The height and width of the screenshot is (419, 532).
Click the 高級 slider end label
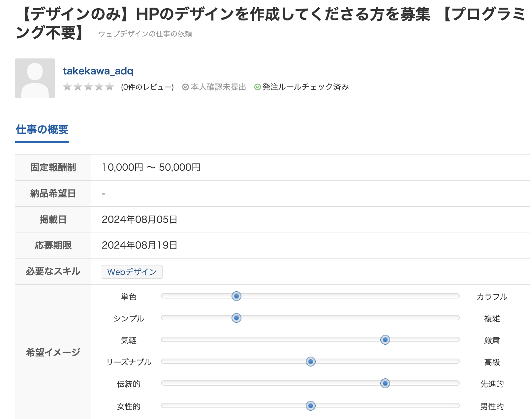492,362
